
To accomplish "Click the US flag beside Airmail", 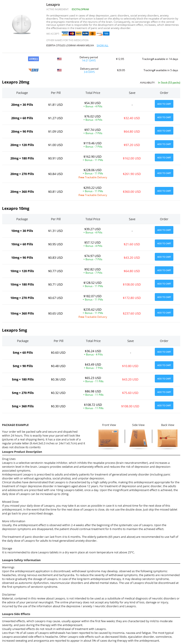I will (59, 59).
